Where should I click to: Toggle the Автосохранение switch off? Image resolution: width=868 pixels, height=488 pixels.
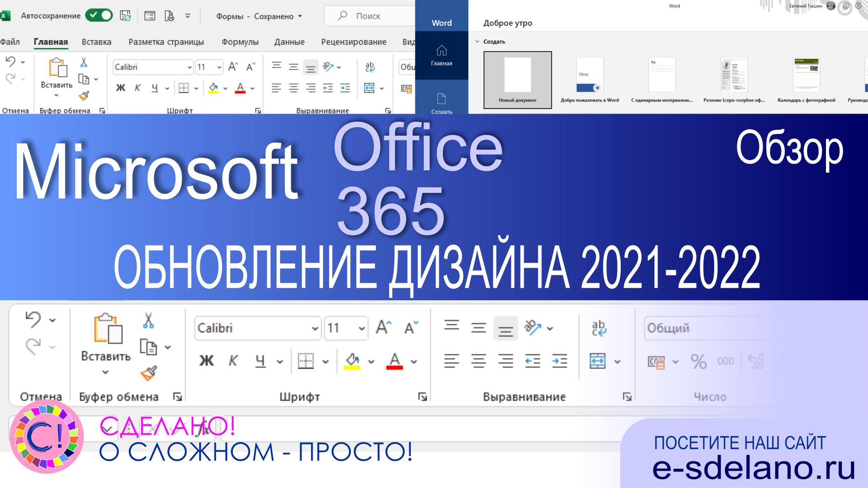tap(99, 15)
